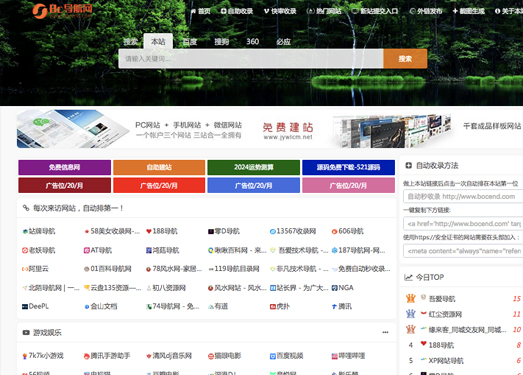Open the 首页 home nav item
Image resolution: width=523 pixels, height=375 pixels.
200,11
